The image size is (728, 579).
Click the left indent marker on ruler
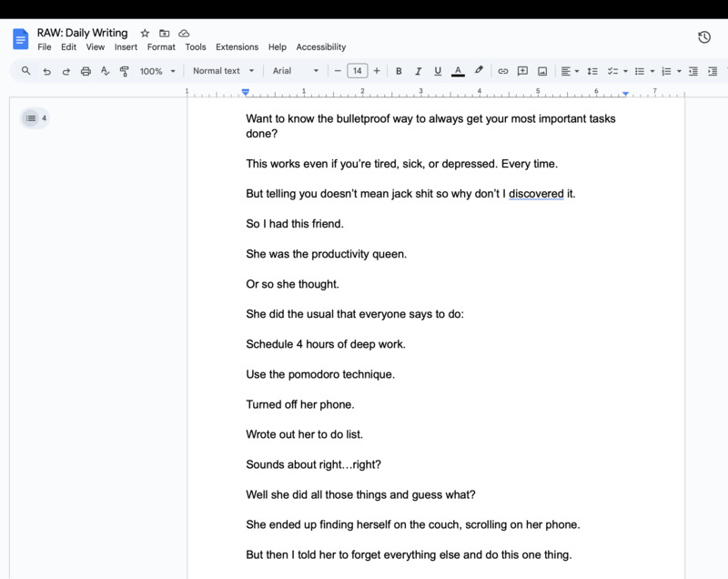point(246,92)
